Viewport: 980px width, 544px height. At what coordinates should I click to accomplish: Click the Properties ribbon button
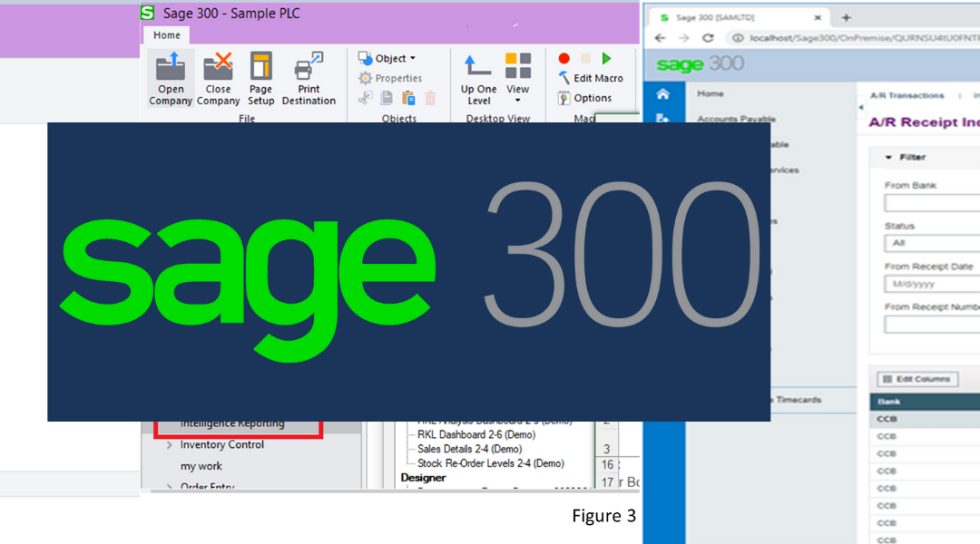coord(390,78)
